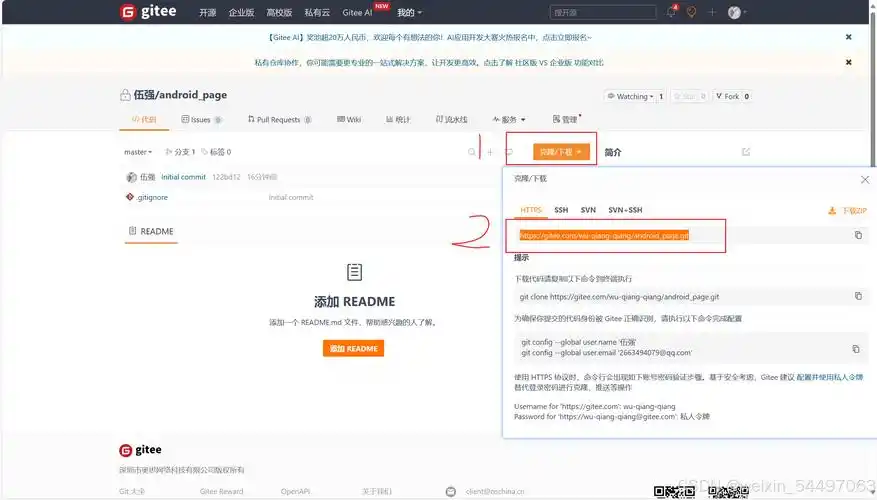Screen dimensions: 877x500
Task: Click the commit hash 122bd12
Action: pos(226,177)
